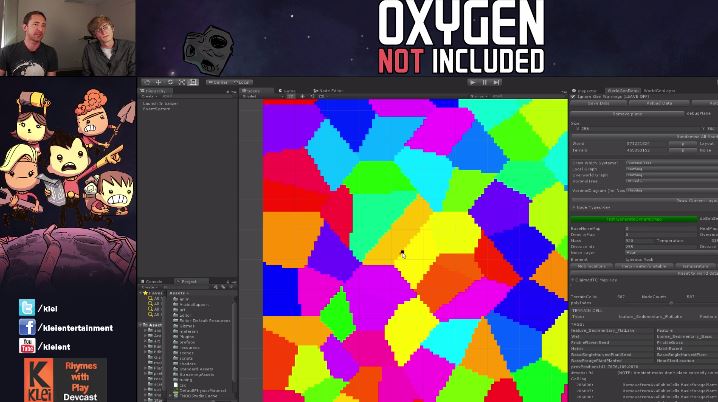This screenshot has width=718, height=402.
Task: Click the YouTube icon
Action: point(26,345)
